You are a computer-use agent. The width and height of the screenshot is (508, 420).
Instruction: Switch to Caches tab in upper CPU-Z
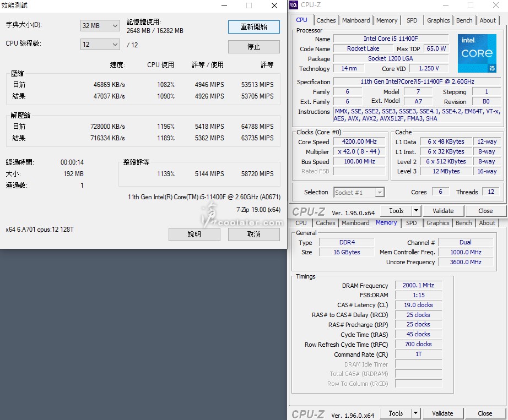pyautogui.click(x=326, y=20)
